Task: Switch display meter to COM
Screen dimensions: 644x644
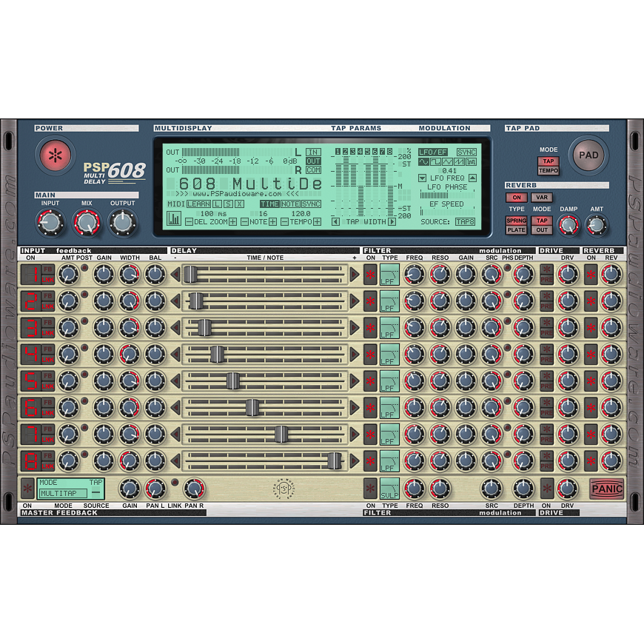Action: (x=313, y=170)
